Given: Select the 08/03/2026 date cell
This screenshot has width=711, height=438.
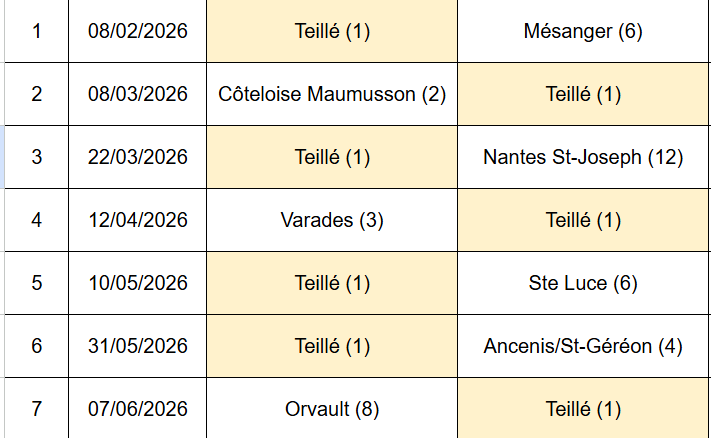Looking at the screenshot, I should [x=138, y=94].
